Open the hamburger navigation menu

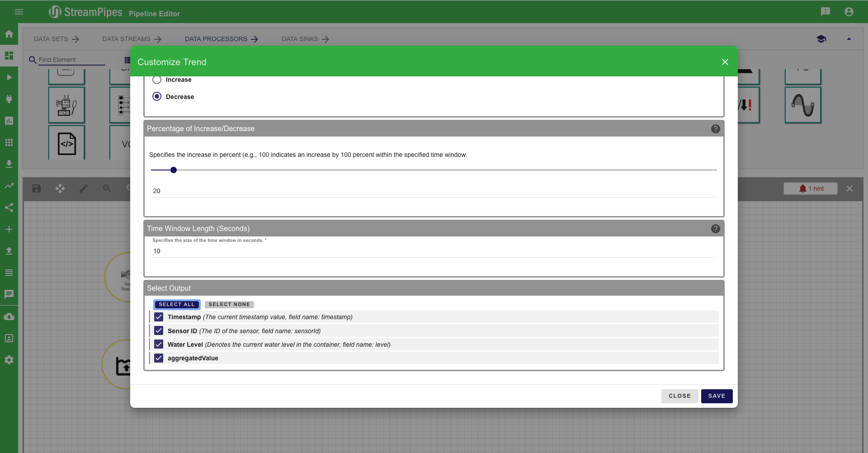coord(19,12)
